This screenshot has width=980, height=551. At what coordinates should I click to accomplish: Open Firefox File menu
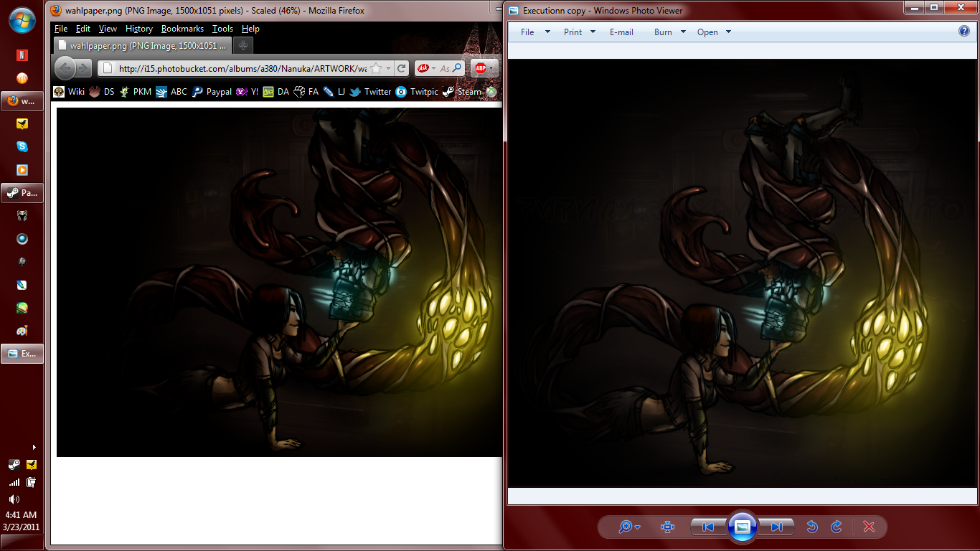click(61, 29)
